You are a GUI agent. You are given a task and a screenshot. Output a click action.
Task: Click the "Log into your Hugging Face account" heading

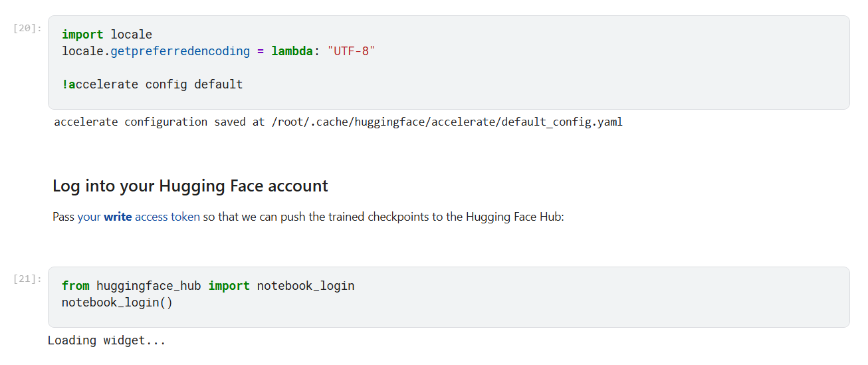point(190,186)
